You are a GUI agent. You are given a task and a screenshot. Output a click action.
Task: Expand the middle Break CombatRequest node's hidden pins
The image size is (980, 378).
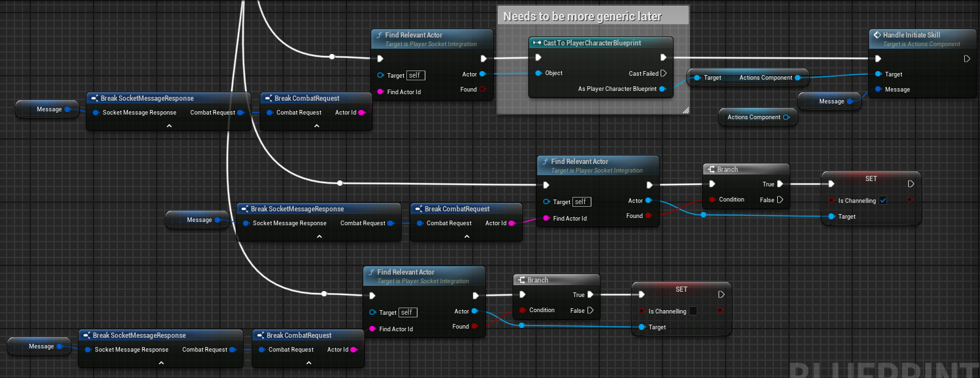click(x=468, y=236)
